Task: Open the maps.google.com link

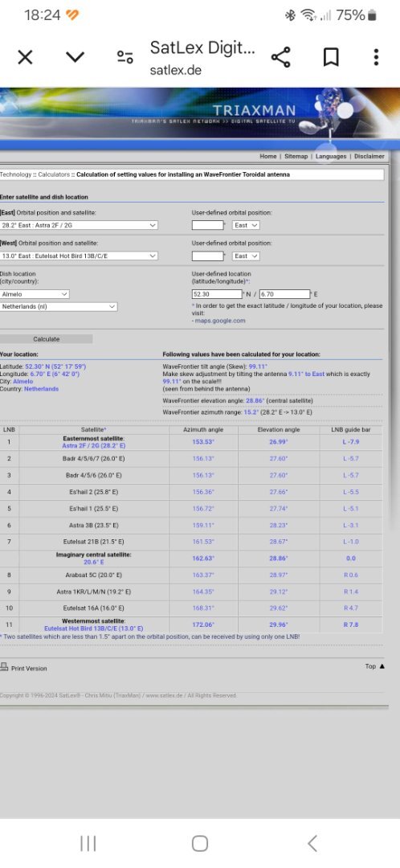Action: (x=219, y=321)
